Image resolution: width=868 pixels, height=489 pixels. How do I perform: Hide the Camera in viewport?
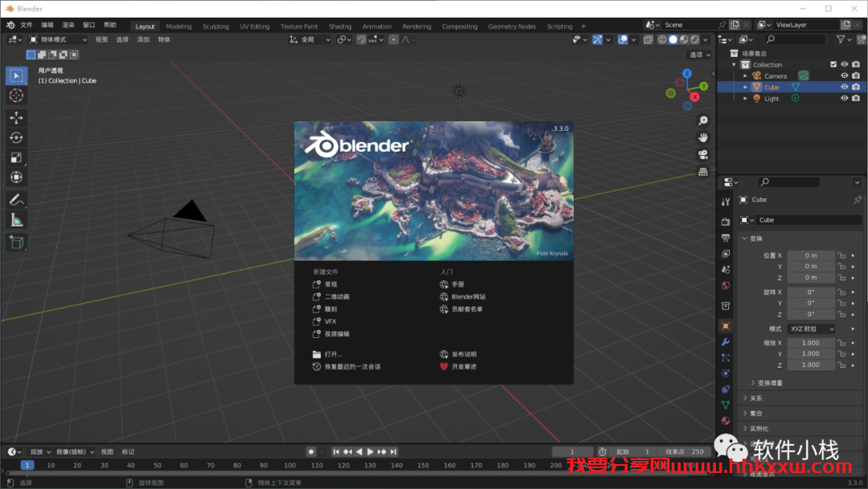844,75
